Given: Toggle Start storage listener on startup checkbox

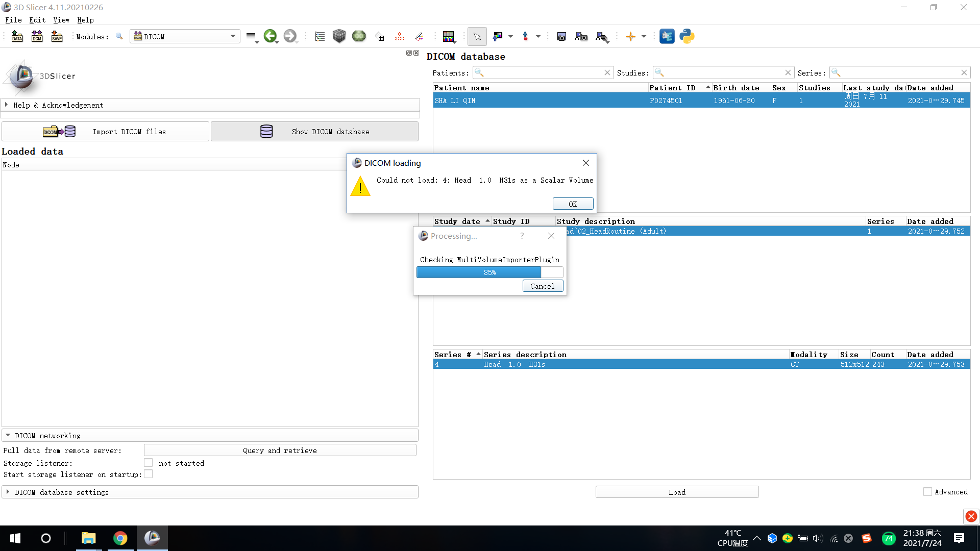Looking at the screenshot, I should [x=148, y=474].
